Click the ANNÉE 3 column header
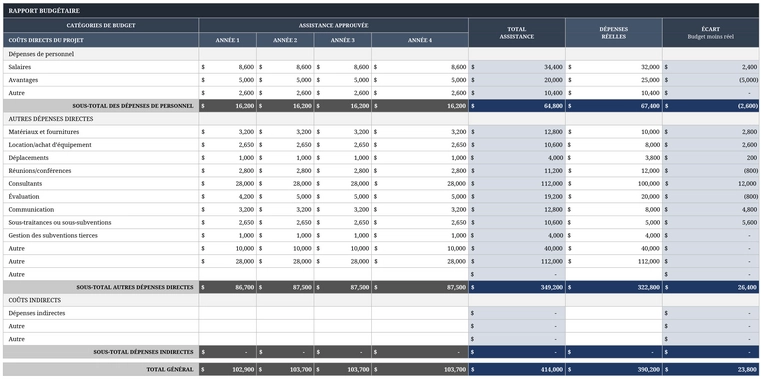The image size is (761, 379). tap(343, 40)
